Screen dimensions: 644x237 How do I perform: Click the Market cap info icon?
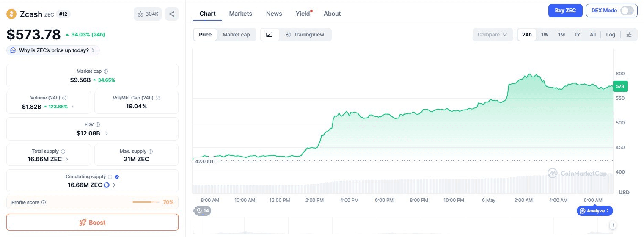tap(106, 72)
